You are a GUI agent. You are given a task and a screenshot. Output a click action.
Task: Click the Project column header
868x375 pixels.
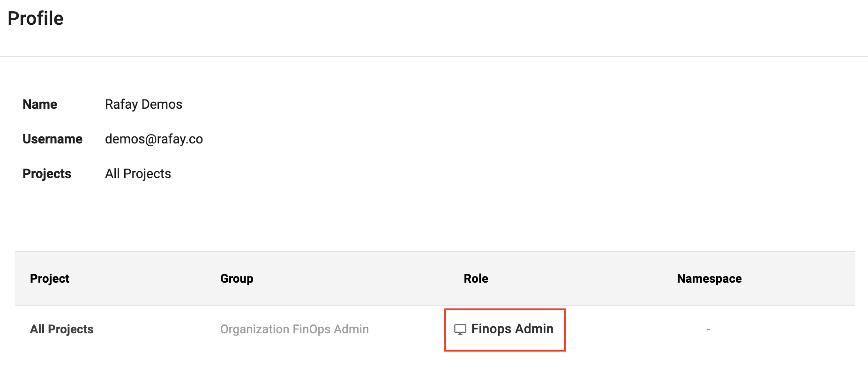(50, 278)
